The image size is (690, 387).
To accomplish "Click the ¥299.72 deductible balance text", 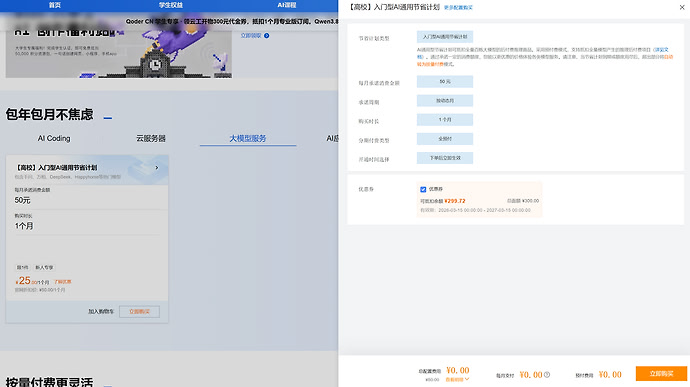I will tap(455, 201).
